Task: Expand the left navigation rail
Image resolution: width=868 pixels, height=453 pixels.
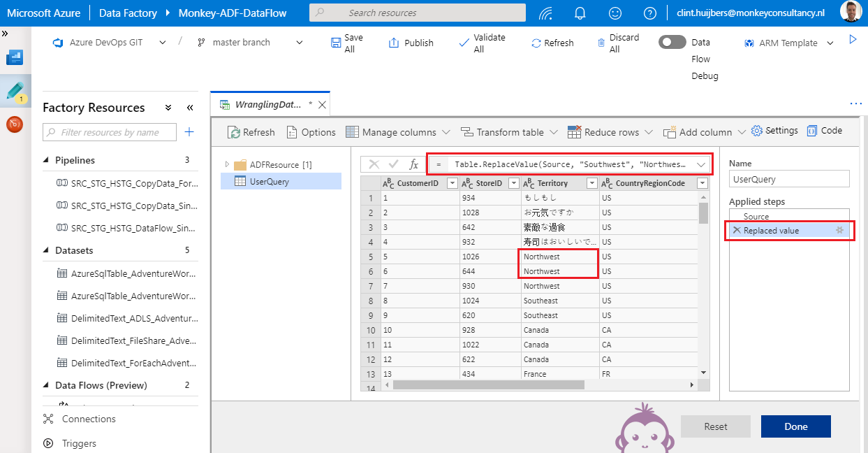Action: [5, 33]
